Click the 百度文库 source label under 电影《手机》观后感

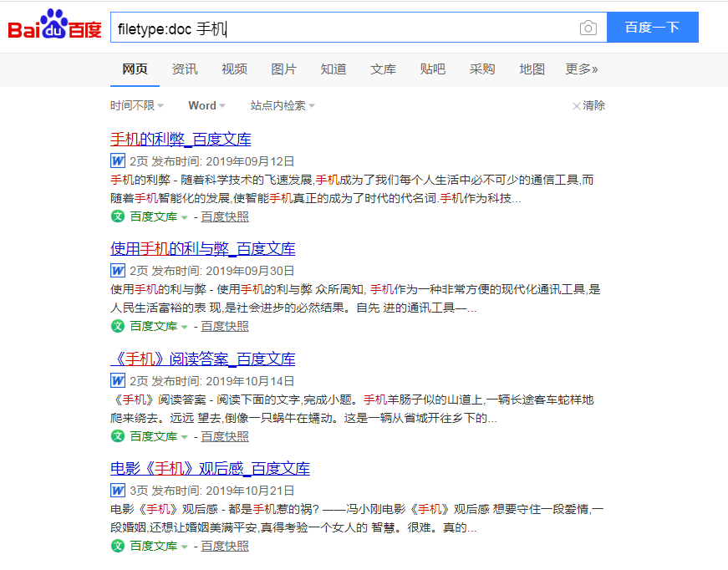pos(154,546)
